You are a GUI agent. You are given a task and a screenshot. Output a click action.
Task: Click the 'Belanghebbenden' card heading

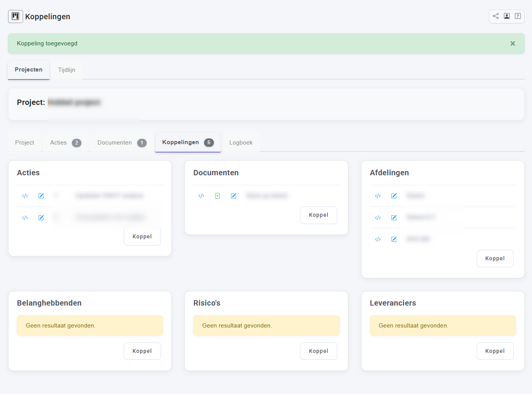(49, 303)
